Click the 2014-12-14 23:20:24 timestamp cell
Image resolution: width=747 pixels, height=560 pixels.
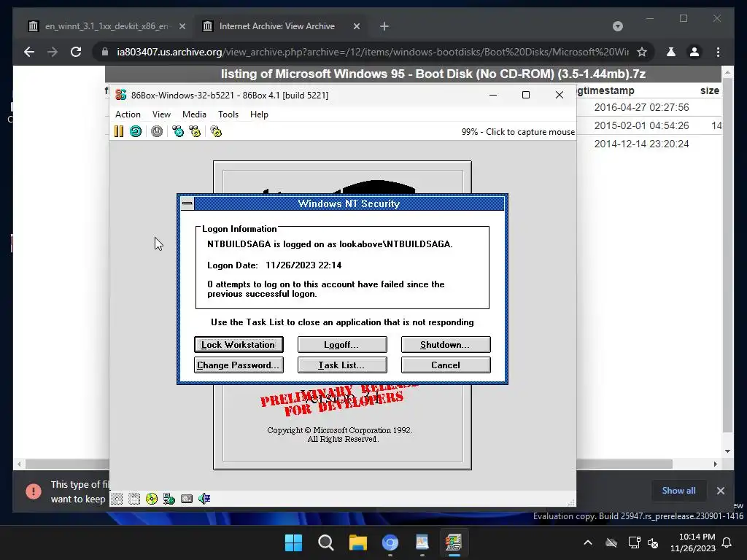tap(641, 144)
